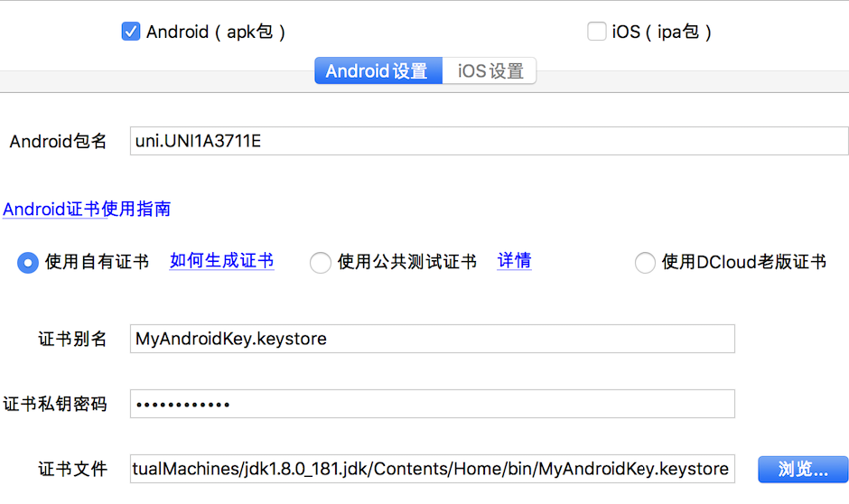Open the Android证书使用指南 link
The image size is (849, 504).
(x=87, y=209)
